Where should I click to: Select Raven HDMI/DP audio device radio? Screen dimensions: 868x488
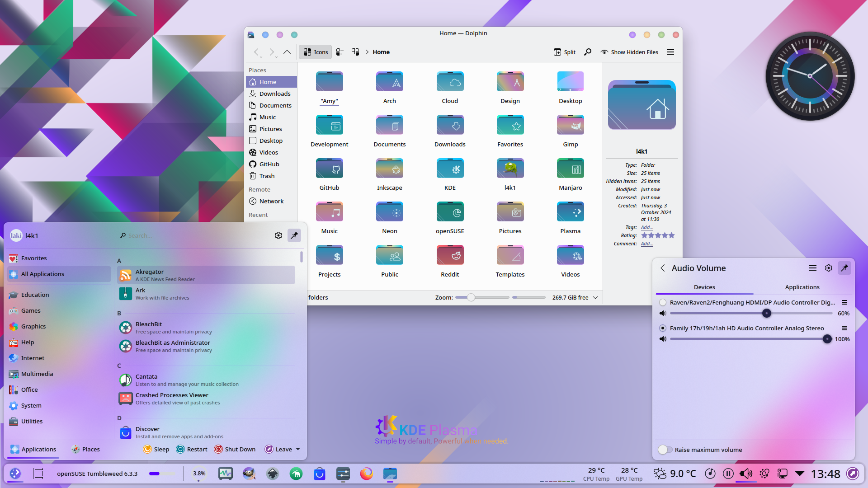pos(663,302)
